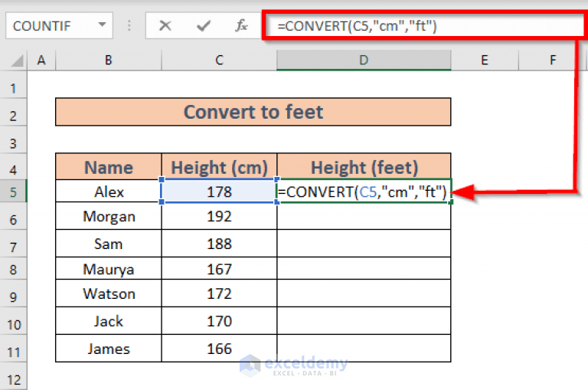Screen dimensions: 588x390
Task: Click cell D5 with the CONVERT formula
Action: tap(364, 192)
